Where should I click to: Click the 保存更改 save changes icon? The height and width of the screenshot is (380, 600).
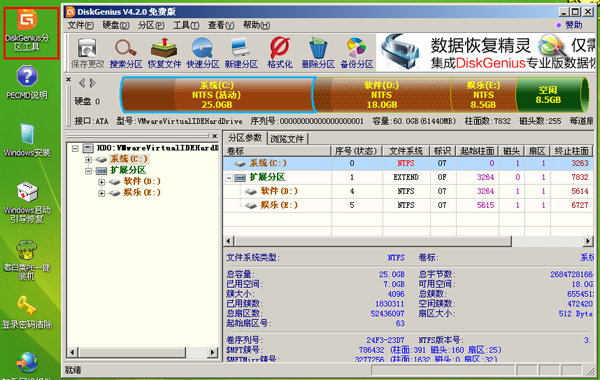pos(87,53)
